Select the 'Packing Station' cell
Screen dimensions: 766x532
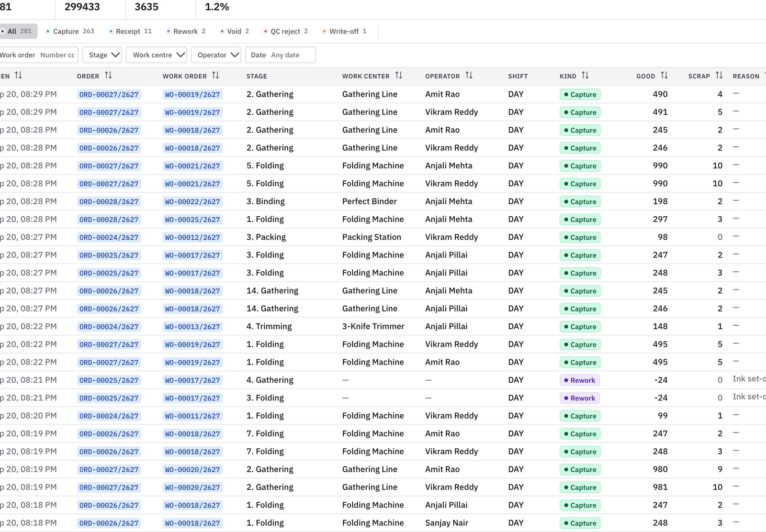[x=372, y=237]
